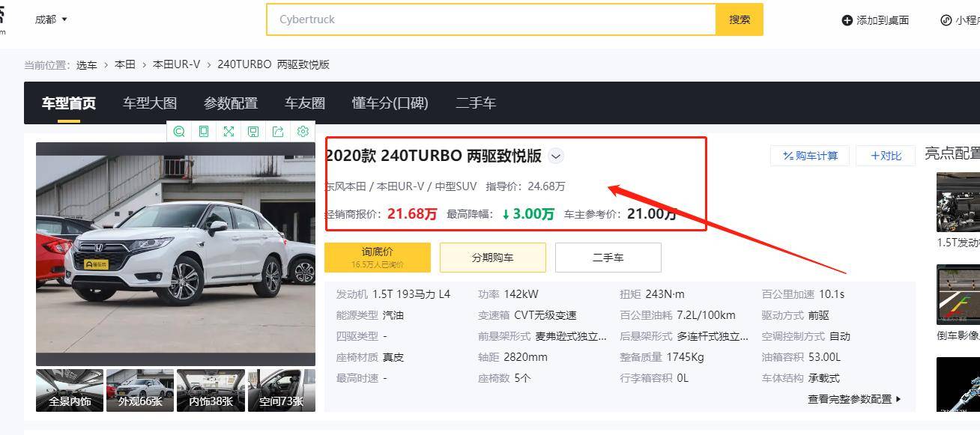
Task: Open the 内饰38张 thumbnail
Action: [x=211, y=390]
